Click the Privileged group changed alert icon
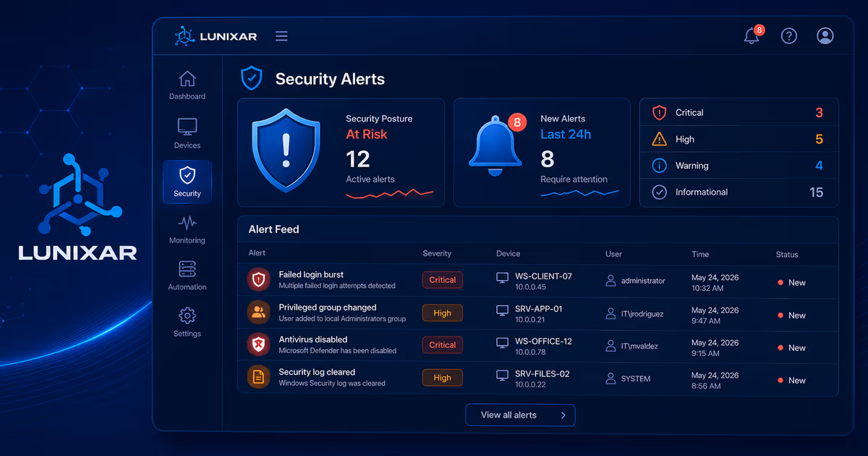 point(258,312)
